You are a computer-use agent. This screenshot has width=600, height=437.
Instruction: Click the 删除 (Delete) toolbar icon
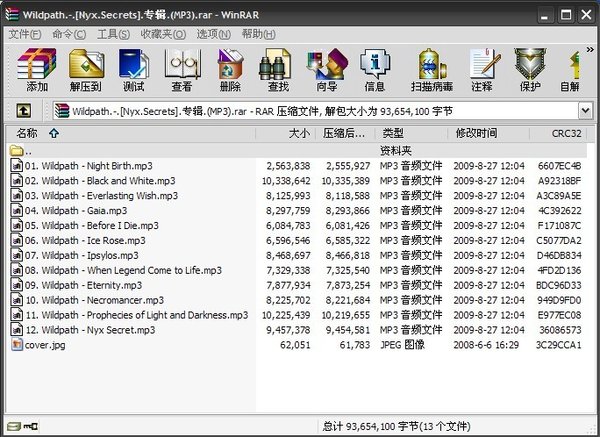tap(230, 70)
